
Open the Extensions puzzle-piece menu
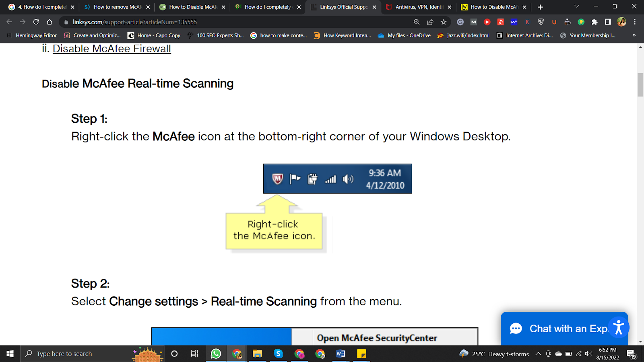click(594, 22)
